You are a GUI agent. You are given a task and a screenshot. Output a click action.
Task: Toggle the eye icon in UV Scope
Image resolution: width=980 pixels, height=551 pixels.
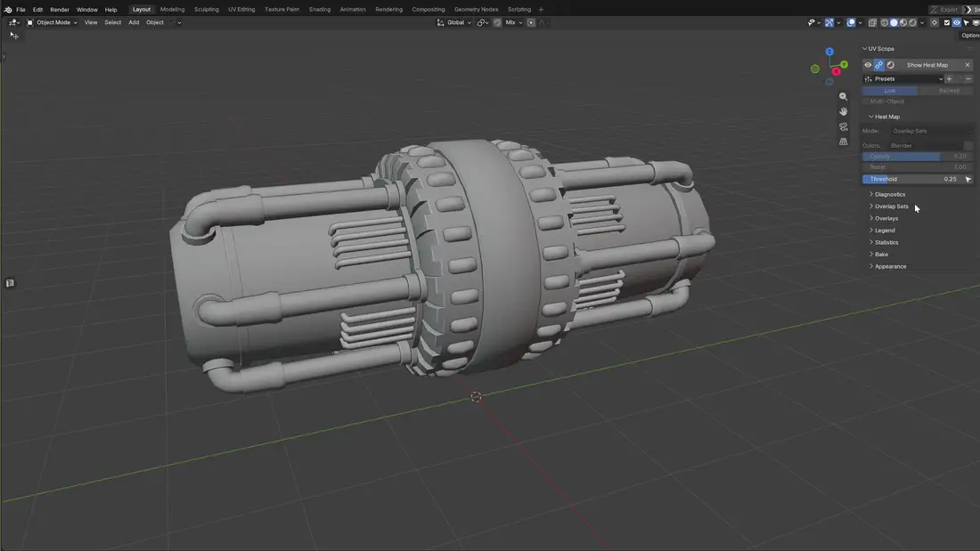click(868, 65)
